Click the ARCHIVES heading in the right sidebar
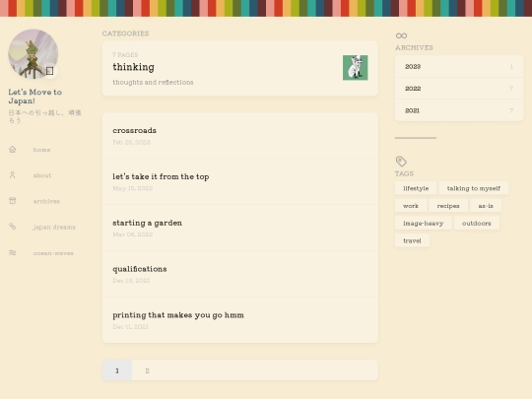 (414, 48)
